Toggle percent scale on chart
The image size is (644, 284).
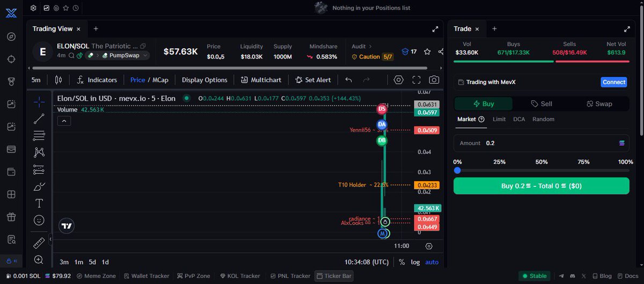(x=402, y=262)
